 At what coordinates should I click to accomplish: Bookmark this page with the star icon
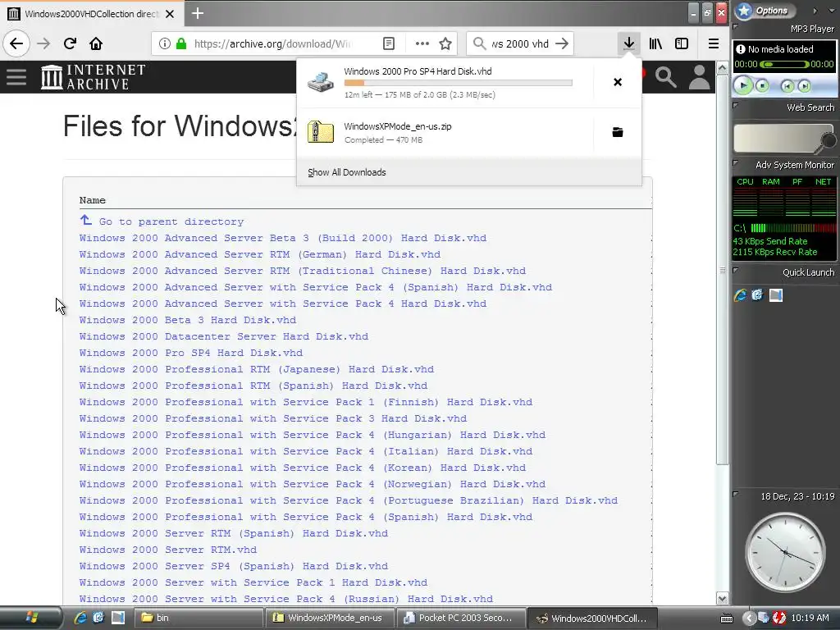(x=445, y=44)
